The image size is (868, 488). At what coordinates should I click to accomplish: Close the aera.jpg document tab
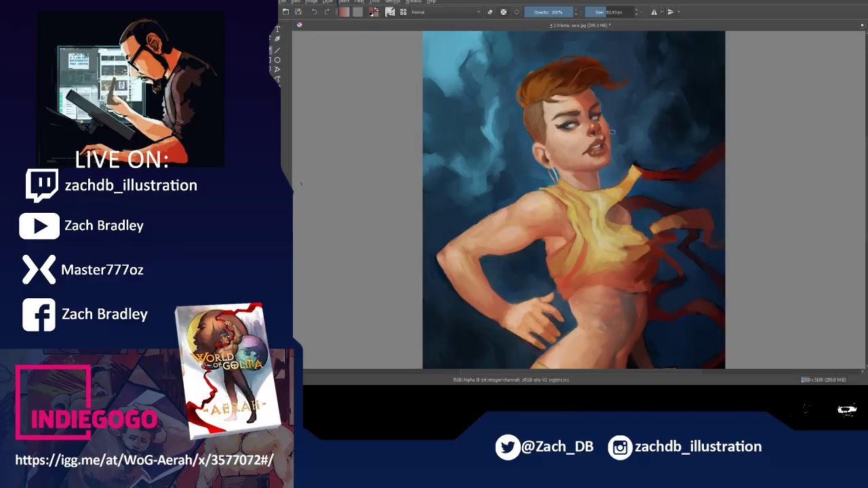click(x=863, y=25)
